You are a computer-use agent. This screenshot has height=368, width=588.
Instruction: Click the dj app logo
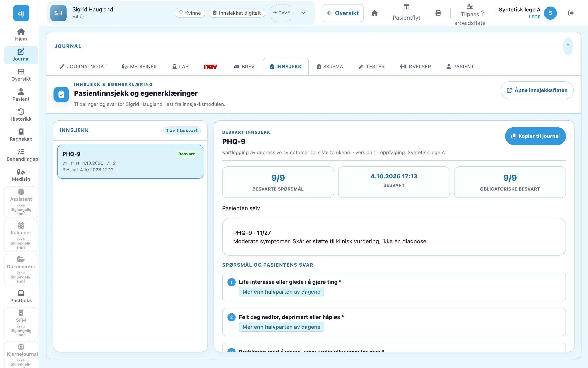(21, 13)
